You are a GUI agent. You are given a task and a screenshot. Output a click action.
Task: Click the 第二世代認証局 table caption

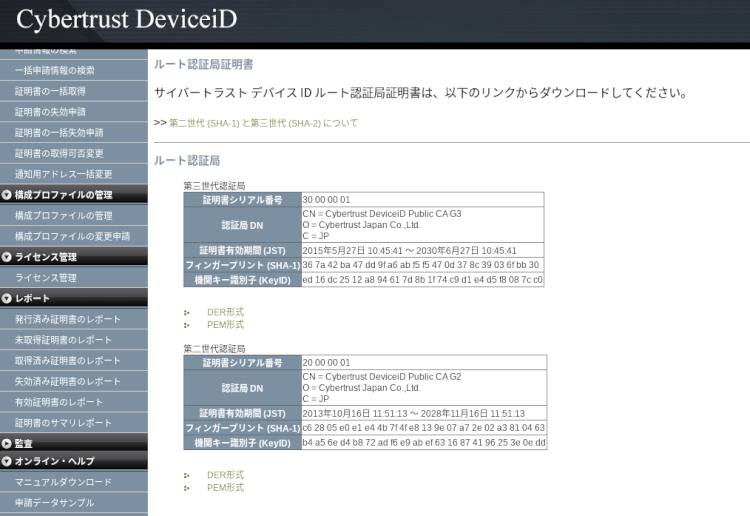point(214,349)
